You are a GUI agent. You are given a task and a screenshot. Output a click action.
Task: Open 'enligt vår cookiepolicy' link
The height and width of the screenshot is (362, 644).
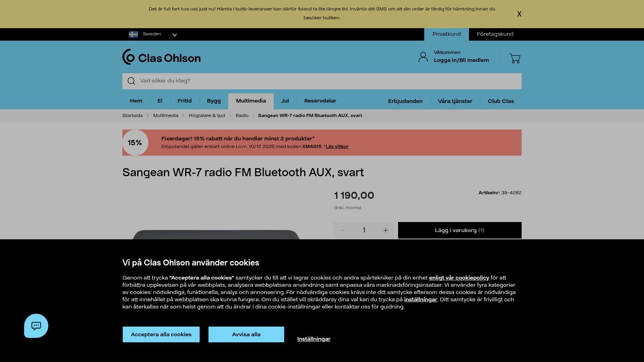pos(459,278)
